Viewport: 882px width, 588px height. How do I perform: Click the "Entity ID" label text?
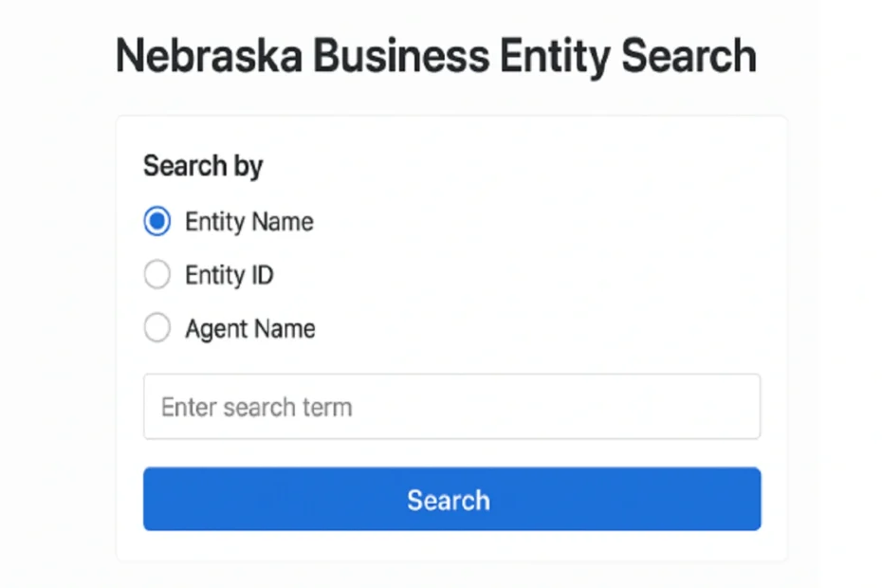(x=229, y=275)
